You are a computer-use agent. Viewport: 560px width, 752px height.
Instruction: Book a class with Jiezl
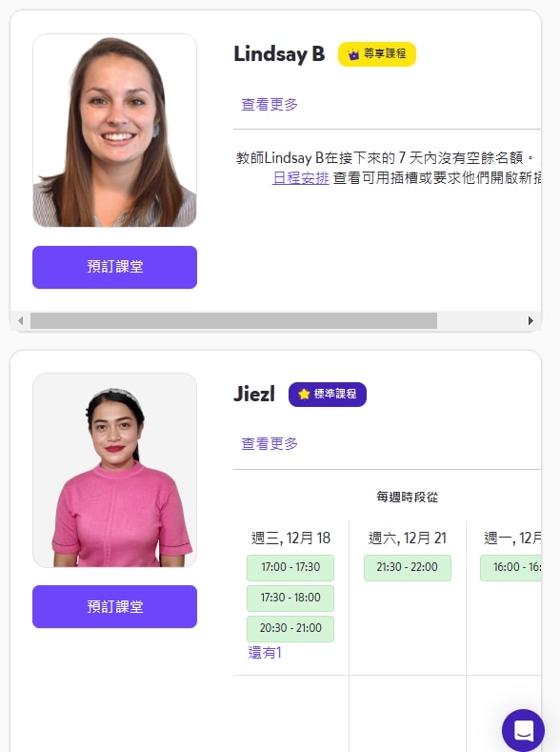coord(114,607)
